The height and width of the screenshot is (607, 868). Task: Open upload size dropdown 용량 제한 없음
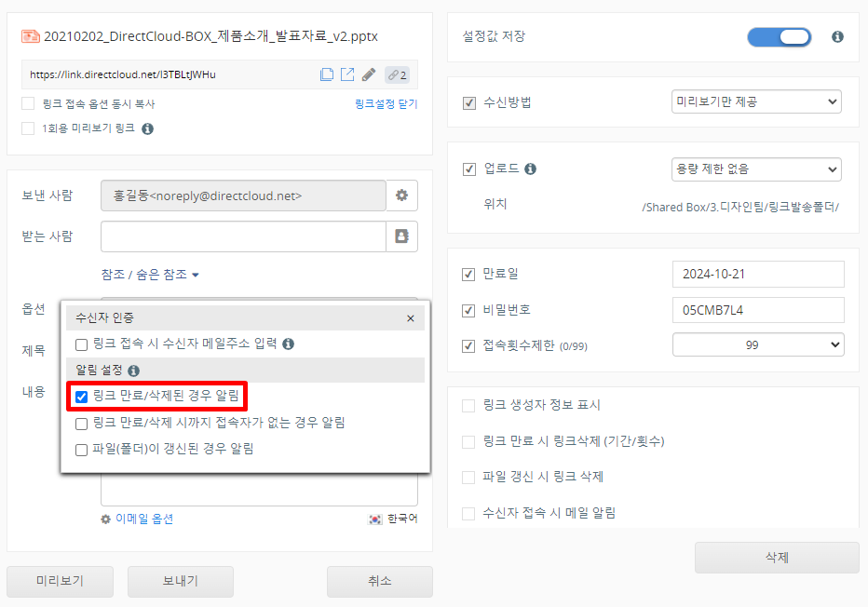click(756, 169)
